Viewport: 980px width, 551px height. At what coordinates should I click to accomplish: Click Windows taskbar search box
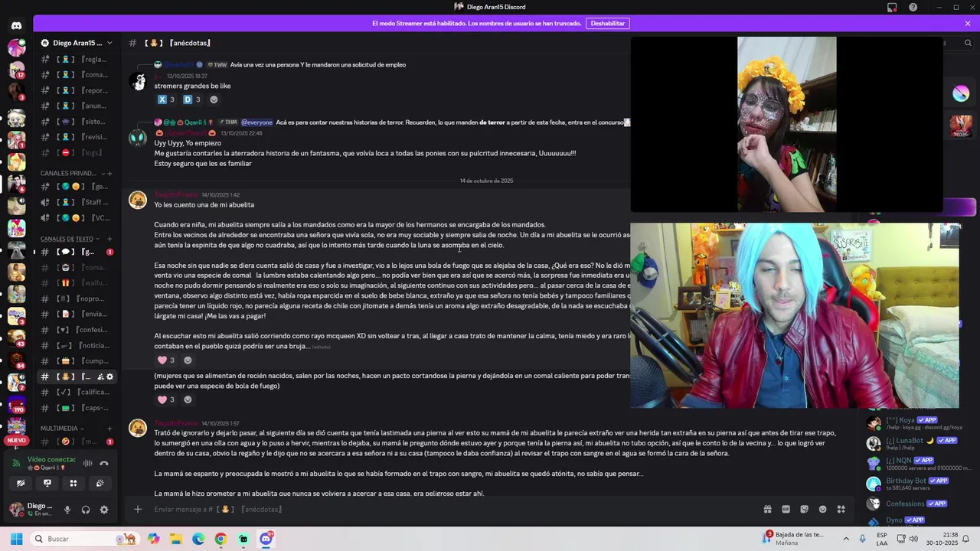(84, 539)
